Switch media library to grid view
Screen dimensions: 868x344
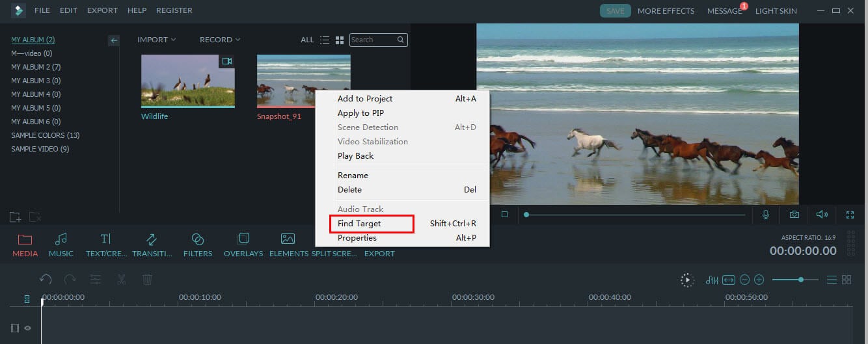(340, 40)
